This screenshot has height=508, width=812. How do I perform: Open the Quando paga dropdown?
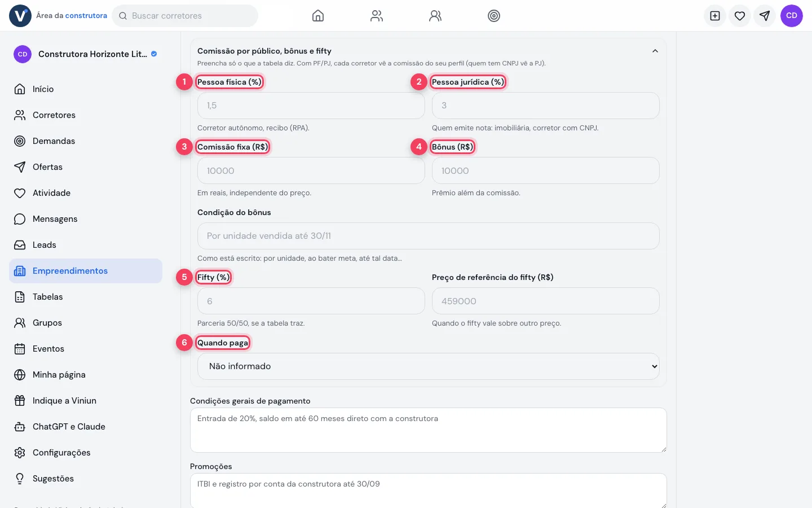429,366
